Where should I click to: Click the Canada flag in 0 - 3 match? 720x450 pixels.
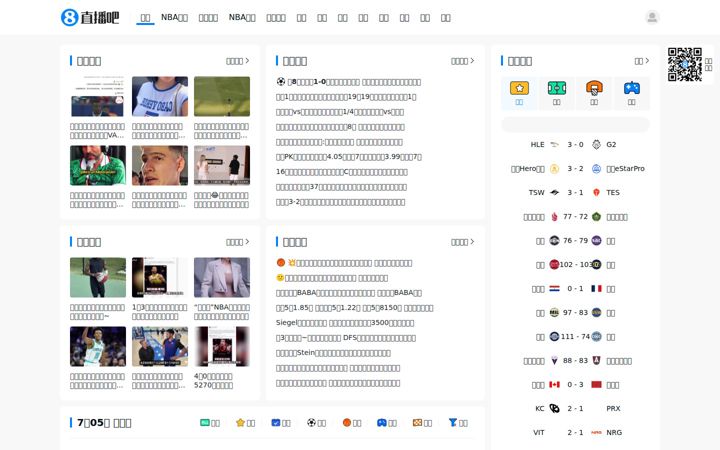click(x=554, y=384)
